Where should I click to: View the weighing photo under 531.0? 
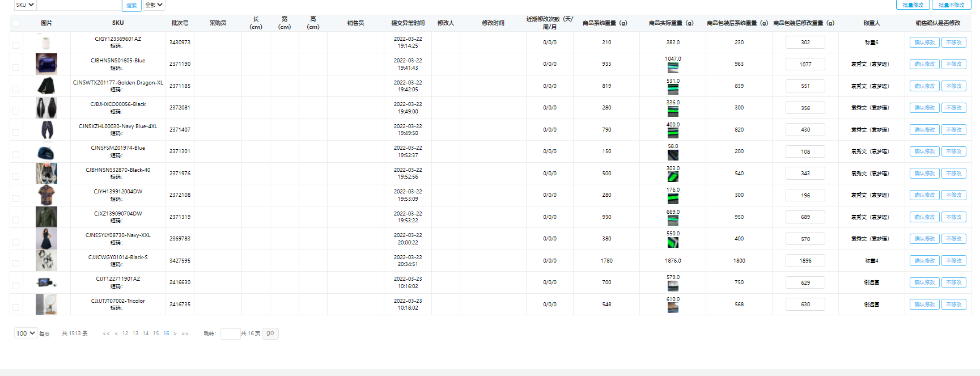(x=673, y=90)
